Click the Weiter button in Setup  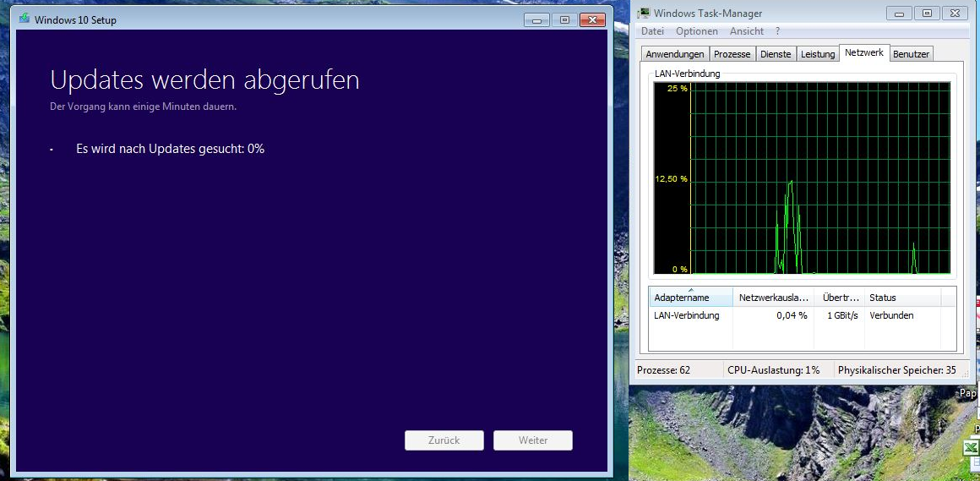point(533,440)
